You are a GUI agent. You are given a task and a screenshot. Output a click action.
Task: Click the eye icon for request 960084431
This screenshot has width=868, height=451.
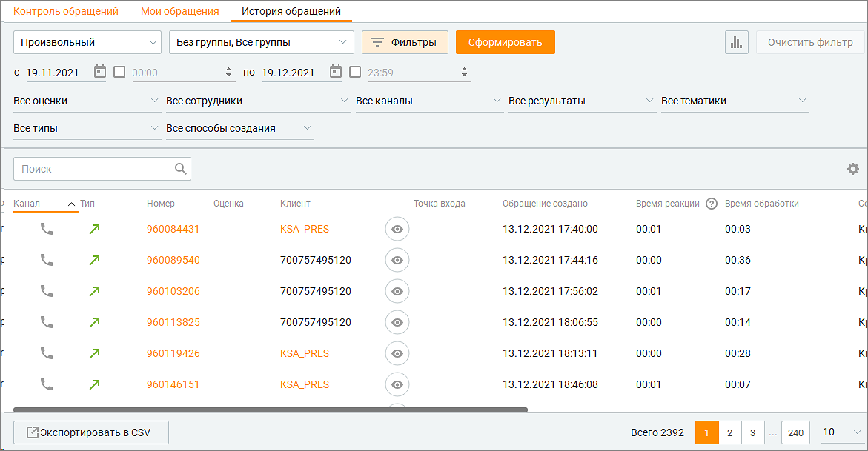397,229
